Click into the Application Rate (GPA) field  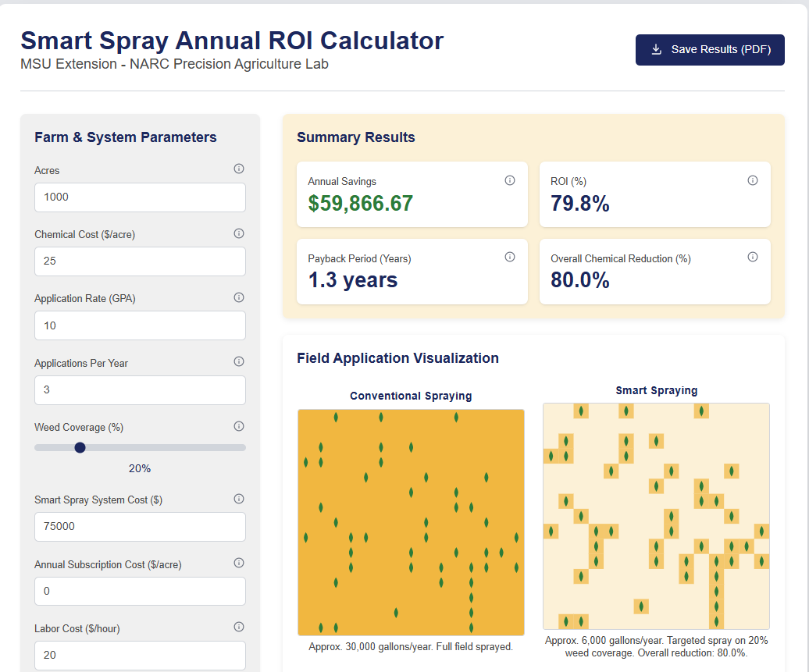140,325
